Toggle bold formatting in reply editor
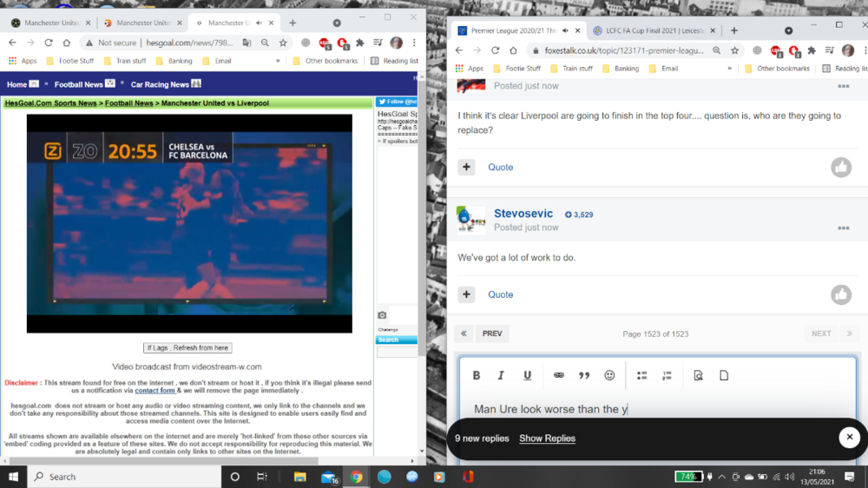The width and height of the screenshot is (868, 488). 476,376
